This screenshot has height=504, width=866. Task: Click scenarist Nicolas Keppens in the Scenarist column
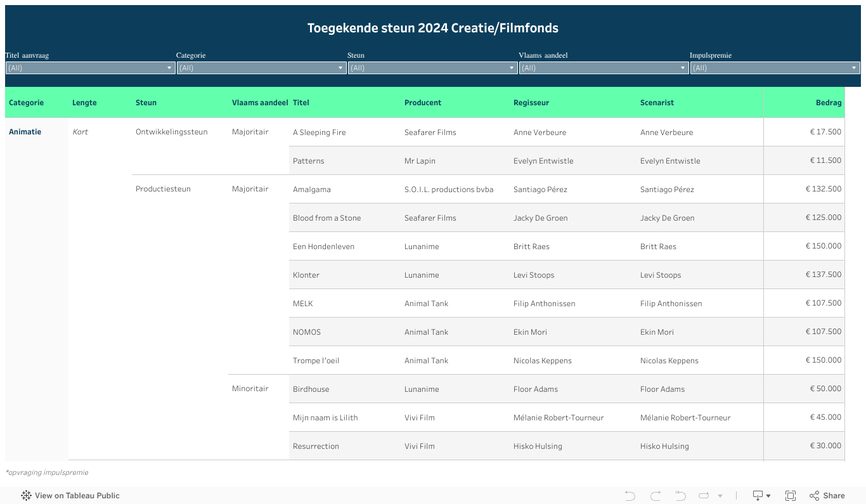669,361
